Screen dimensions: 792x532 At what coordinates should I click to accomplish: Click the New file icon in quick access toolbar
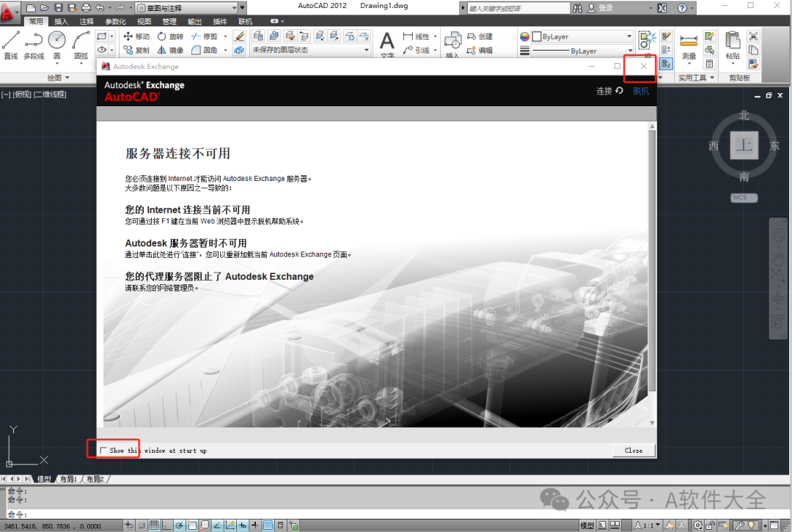31,7
